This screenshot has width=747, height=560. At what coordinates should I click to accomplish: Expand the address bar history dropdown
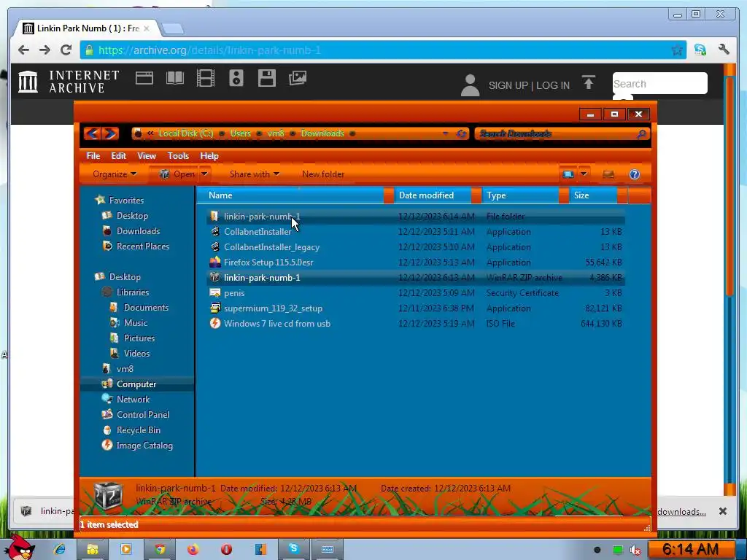(x=446, y=134)
